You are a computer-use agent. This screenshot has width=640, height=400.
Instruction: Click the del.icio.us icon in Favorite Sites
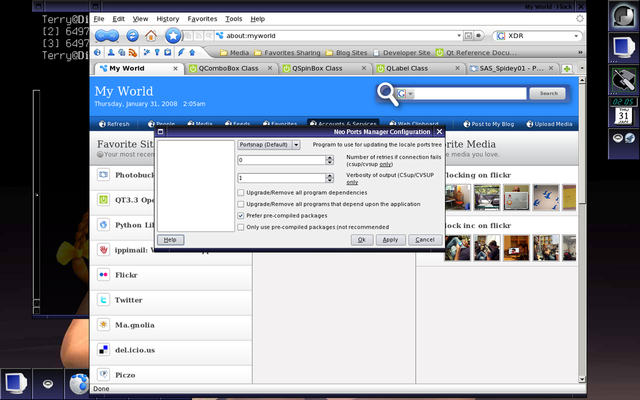coord(104,350)
